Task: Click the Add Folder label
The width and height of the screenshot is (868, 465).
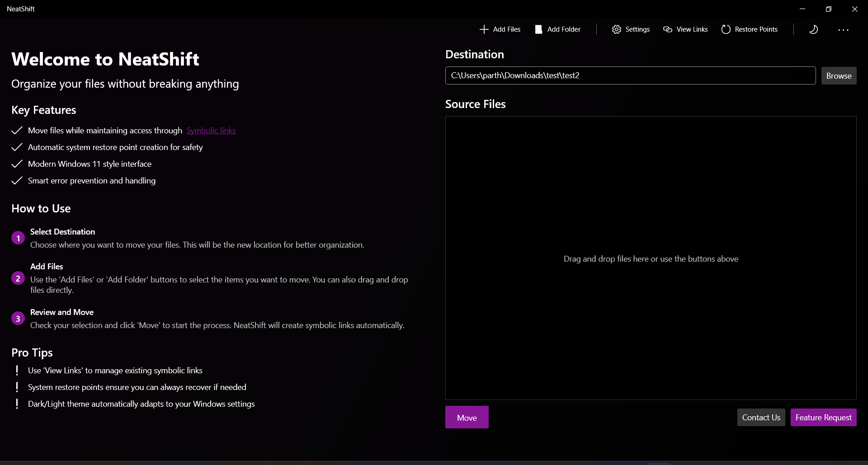Action: [564, 29]
